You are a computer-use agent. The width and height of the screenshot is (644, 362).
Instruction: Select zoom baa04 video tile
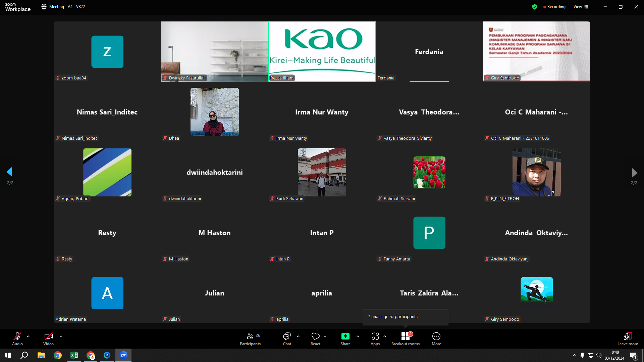coord(107,52)
